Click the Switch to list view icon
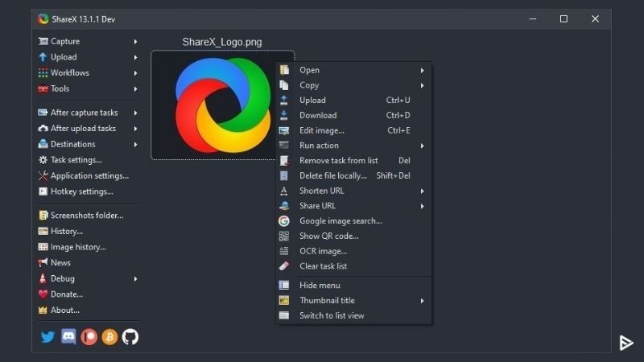Viewport: 644px width, 362px height. (284, 315)
